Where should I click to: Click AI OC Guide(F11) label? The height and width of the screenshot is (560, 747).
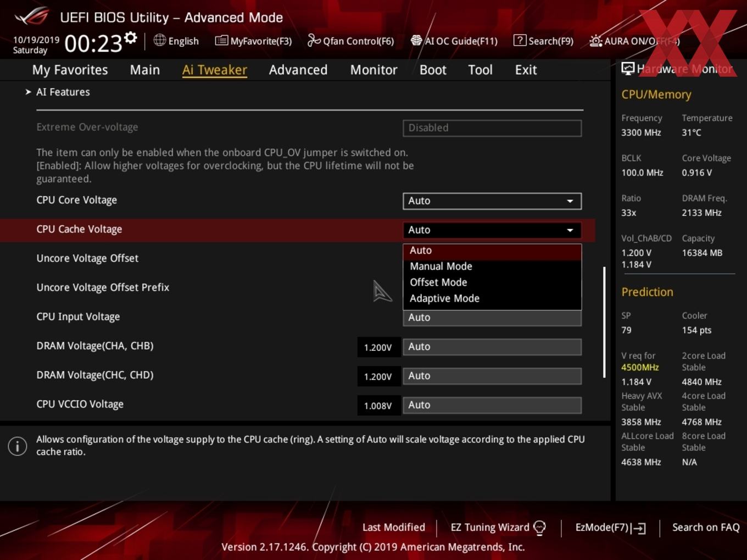461,41
